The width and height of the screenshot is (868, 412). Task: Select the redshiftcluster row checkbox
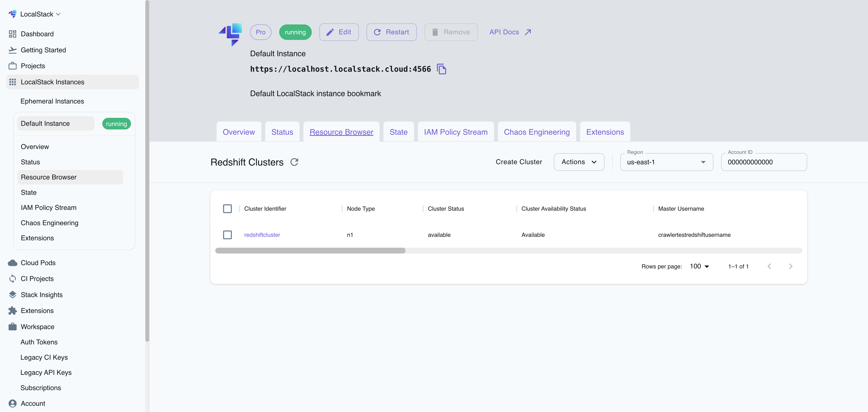point(227,235)
